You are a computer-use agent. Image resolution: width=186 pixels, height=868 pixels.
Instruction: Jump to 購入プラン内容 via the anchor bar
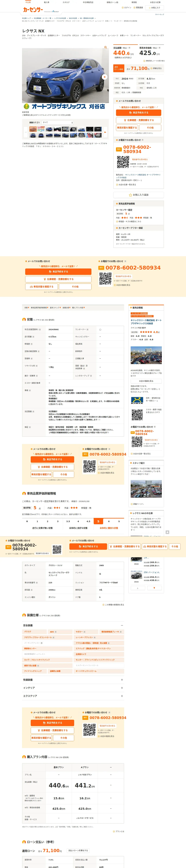(78, 308)
